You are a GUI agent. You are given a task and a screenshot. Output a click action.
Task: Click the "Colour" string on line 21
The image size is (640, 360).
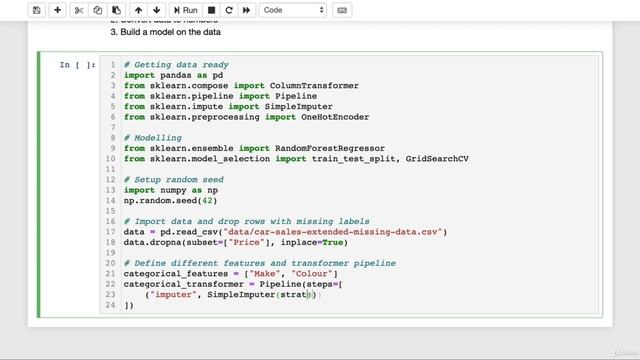point(312,274)
